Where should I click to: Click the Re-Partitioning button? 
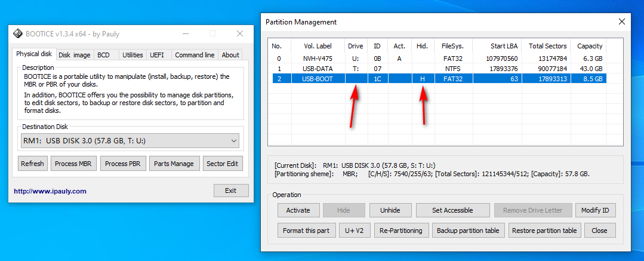(401, 231)
